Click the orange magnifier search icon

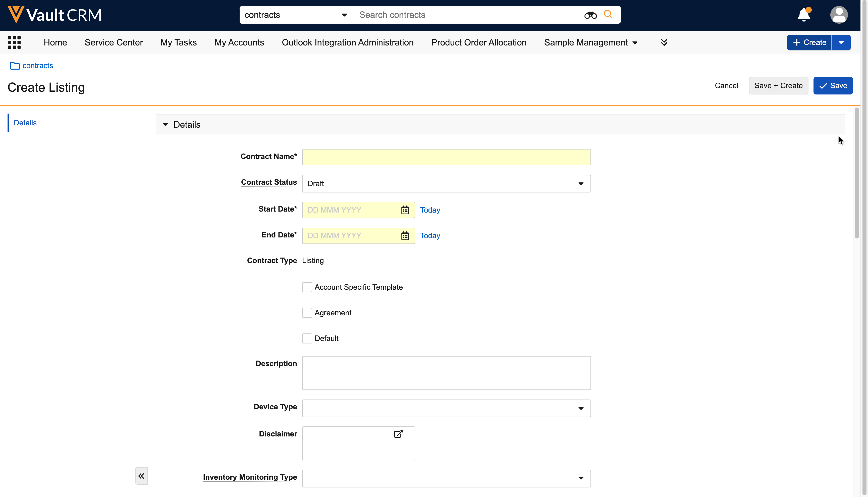pyautogui.click(x=608, y=14)
